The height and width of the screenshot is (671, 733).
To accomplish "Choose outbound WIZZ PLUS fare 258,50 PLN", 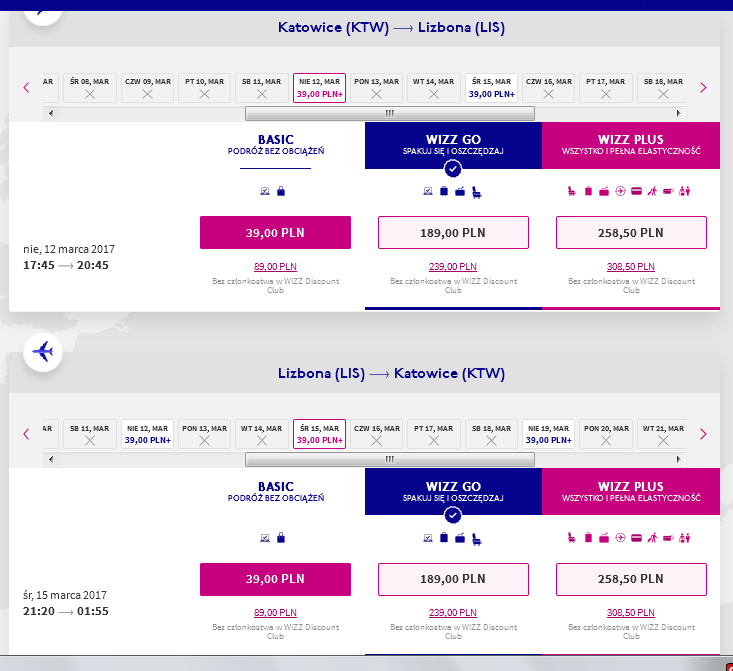I will pyautogui.click(x=631, y=232).
